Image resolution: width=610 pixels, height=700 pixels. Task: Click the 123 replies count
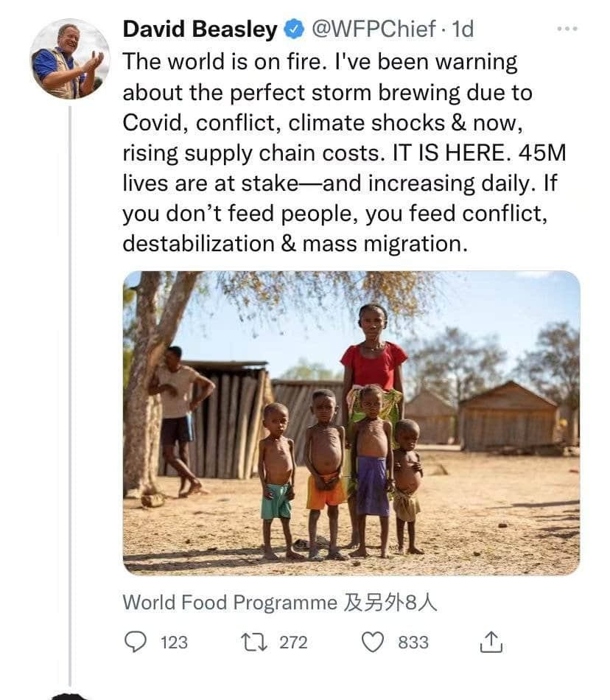coord(174,643)
